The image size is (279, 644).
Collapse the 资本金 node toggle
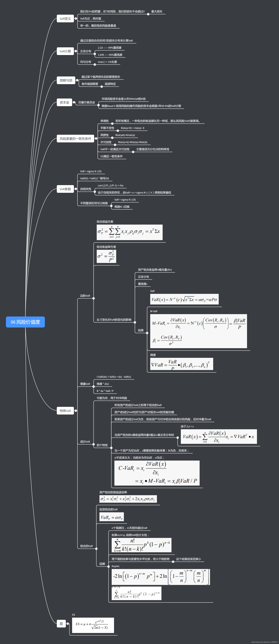[74, 102]
